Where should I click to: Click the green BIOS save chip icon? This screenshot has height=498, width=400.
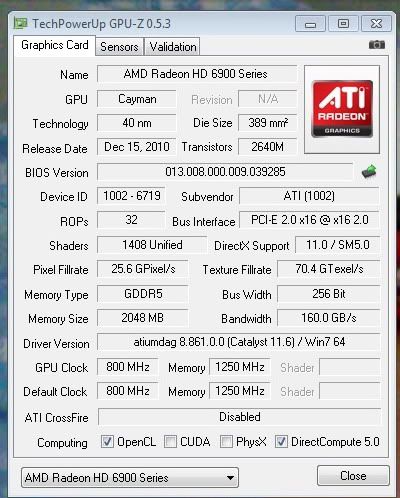tap(369, 171)
